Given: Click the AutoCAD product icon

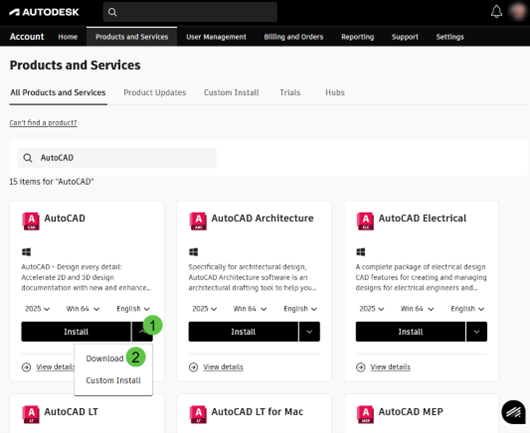Looking at the screenshot, I should [x=31, y=221].
